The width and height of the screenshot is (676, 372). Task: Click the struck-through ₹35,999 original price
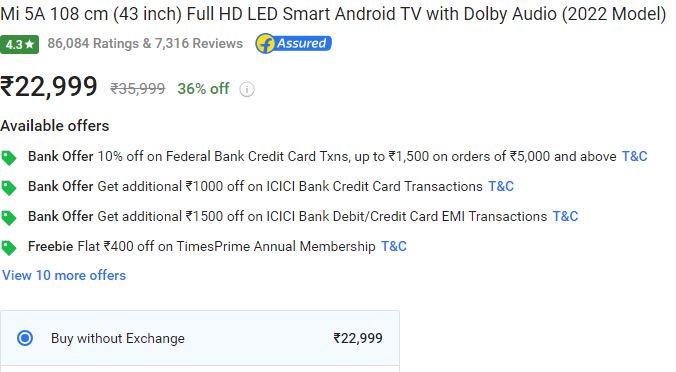138,89
